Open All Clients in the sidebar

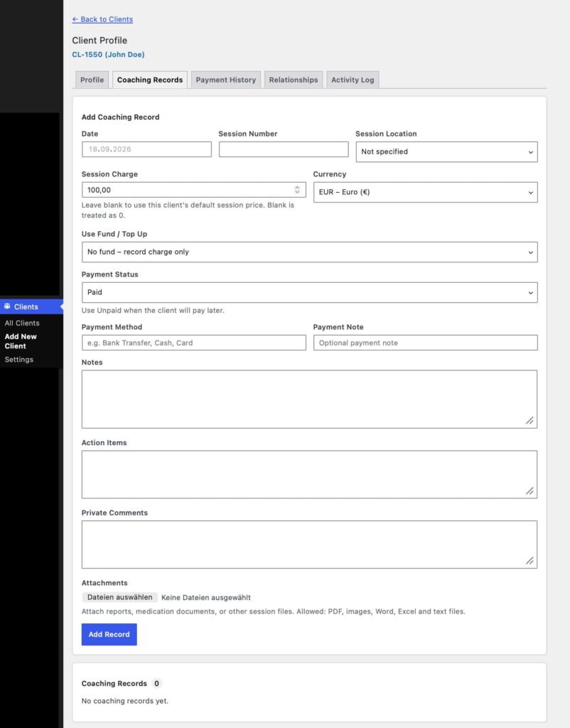point(22,323)
